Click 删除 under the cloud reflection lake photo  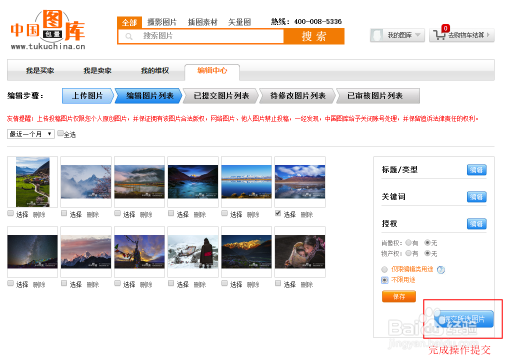[307, 215]
